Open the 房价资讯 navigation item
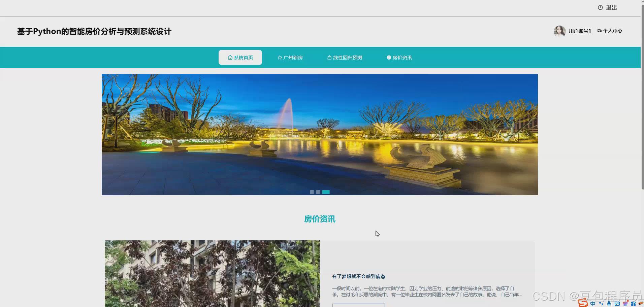This screenshot has width=644, height=307. (399, 58)
